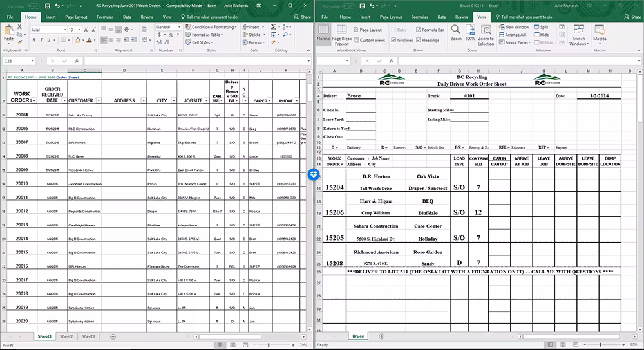Open the Freeze Panes dropdown
The height and width of the screenshot is (350, 644).
click(516, 43)
